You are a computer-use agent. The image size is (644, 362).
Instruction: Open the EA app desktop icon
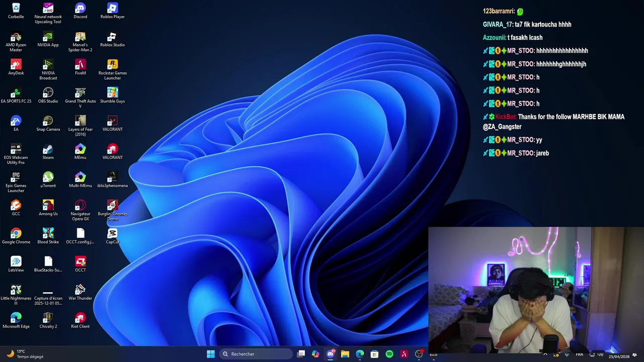[x=16, y=124]
